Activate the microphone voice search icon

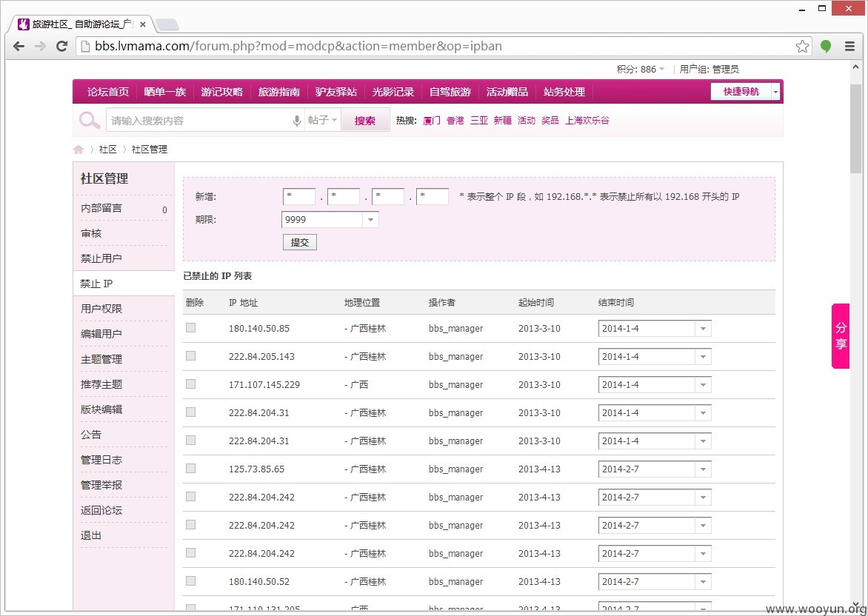(297, 121)
